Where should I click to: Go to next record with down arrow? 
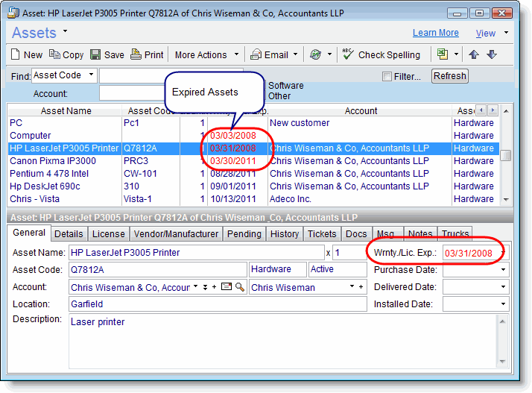coord(491,54)
